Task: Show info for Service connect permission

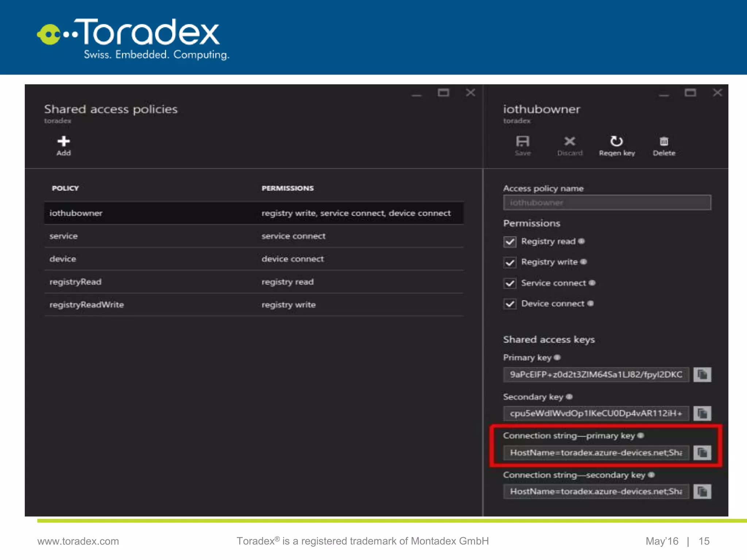Action: pyautogui.click(x=592, y=283)
